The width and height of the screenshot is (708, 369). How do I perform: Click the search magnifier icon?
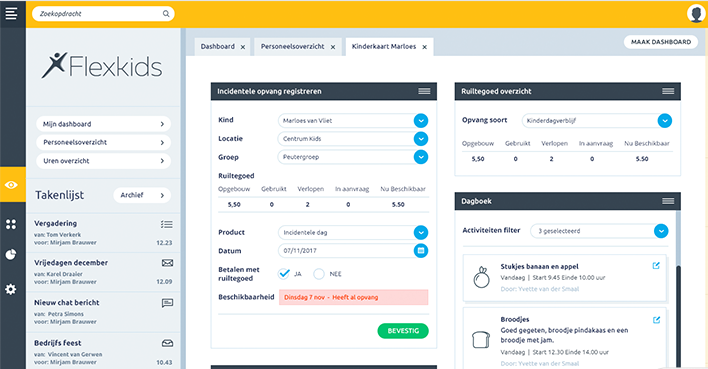[x=166, y=14]
